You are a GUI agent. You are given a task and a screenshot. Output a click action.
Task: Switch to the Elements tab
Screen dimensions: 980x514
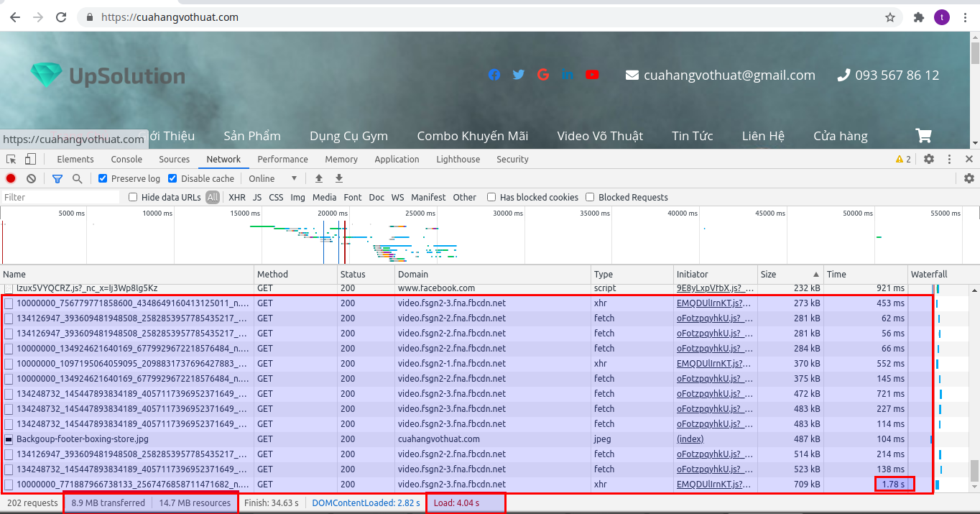[x=75, y=159]
